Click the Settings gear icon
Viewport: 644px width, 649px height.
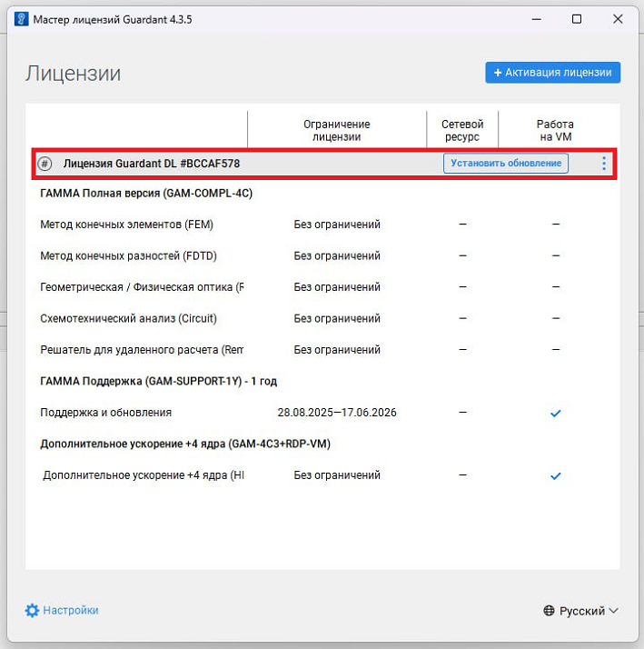[x=33, y=611]
